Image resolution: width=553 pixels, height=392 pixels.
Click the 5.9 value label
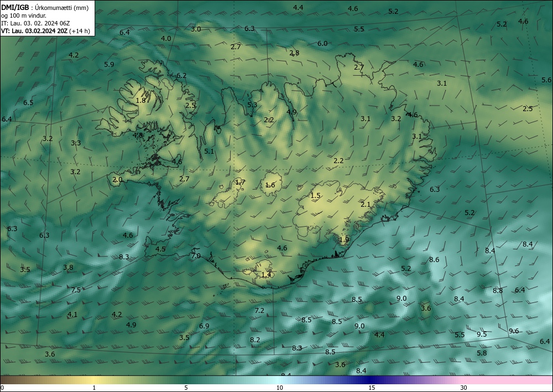109,65
